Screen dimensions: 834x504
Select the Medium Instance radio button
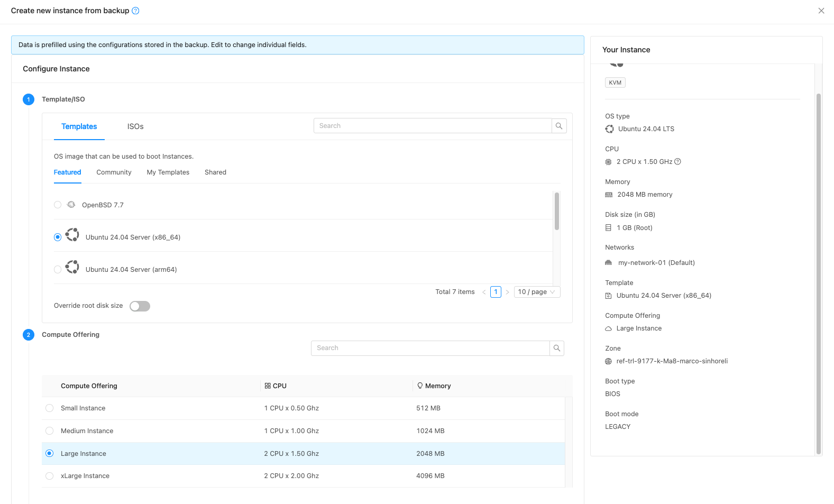point(50,431)
